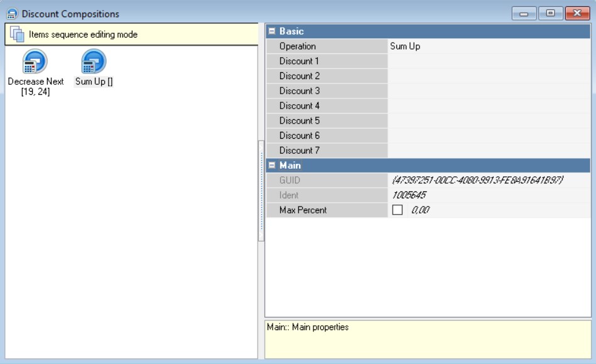
Task: Click the Discount 4 value field
Action: [489, 106]
